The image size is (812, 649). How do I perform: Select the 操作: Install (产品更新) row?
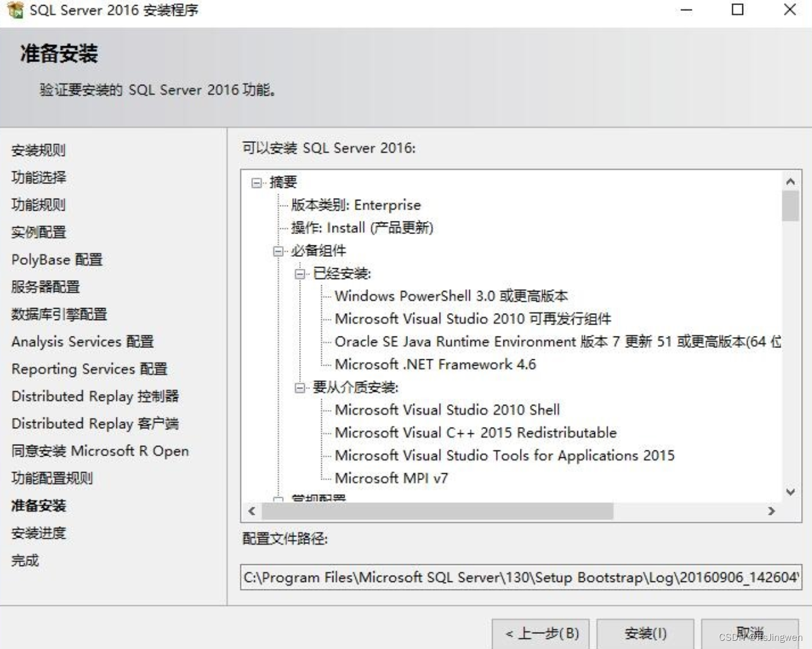[362, 228]
